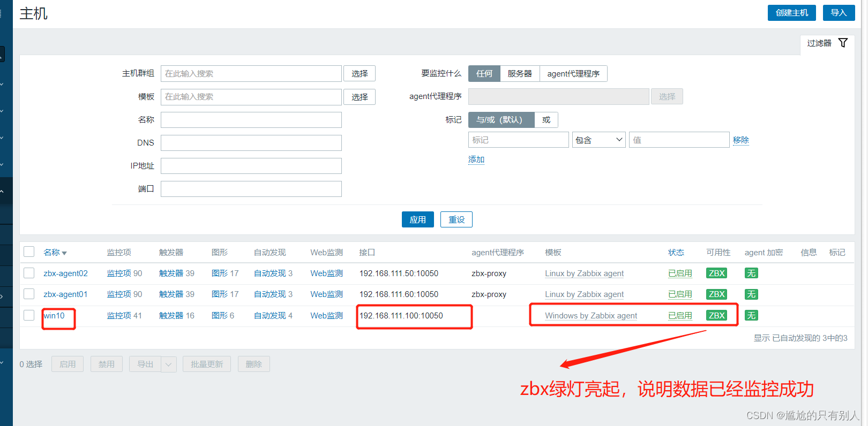Choose 与/或 (默认) tag evaluation
The width and height of the screenshot is (868, 426).
coord(502,119)
